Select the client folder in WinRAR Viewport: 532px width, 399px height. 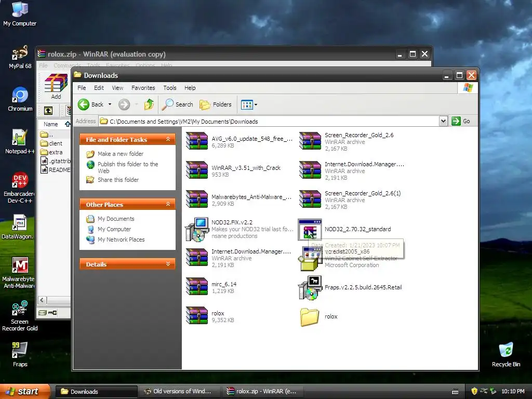point(51,143)
